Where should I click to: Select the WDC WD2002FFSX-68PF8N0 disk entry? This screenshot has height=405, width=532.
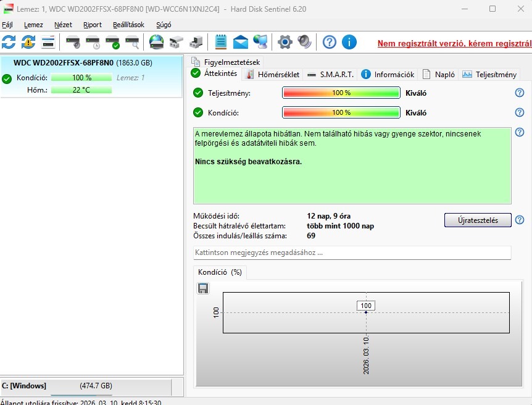tap(91, 77)
